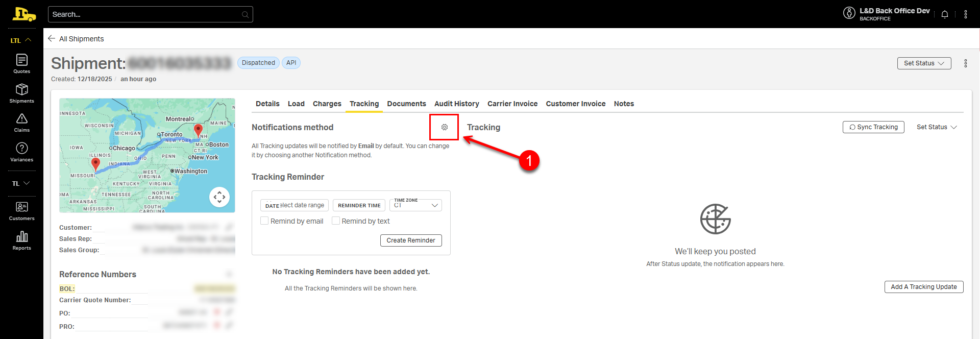This screenshot has height=339, width=980.
Task: Click the destination marker near Boston
Action: 198,130
